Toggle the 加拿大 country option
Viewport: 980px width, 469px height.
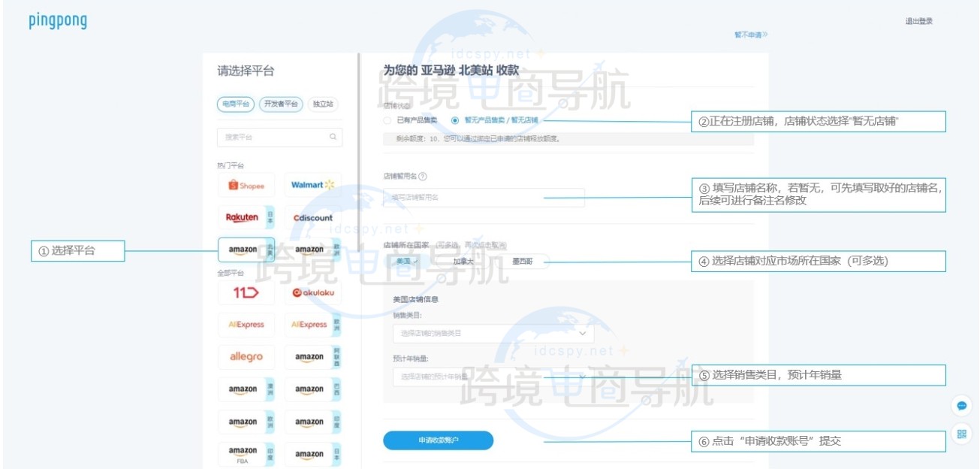pos(463,262)
